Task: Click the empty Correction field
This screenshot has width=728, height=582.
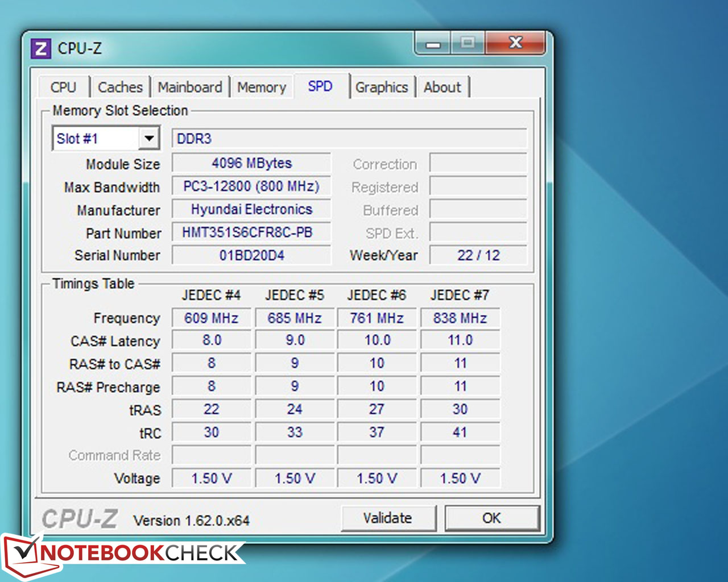Action: click(x=478, y=163)
